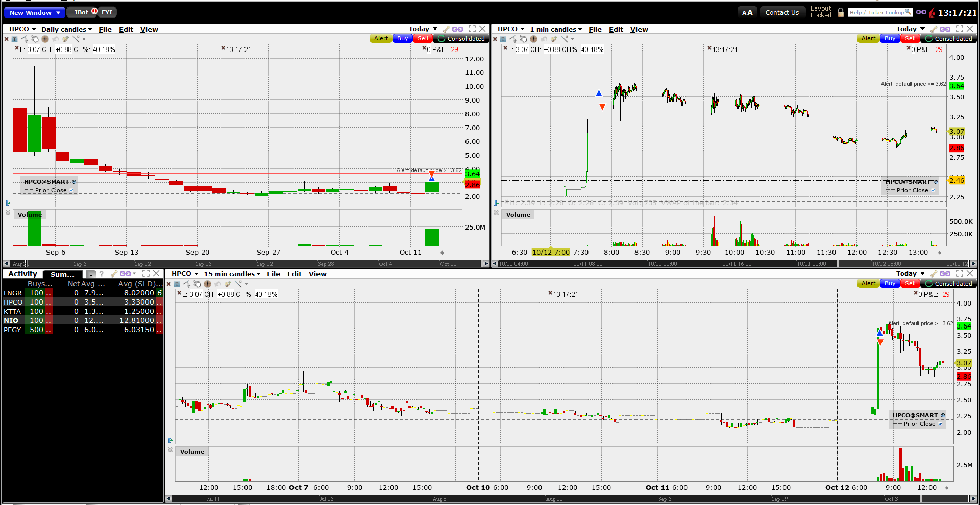Screen dimensions: 980x505
Task: Toggle Consolidated data in daily candles chart
Action: coord(461,39)
